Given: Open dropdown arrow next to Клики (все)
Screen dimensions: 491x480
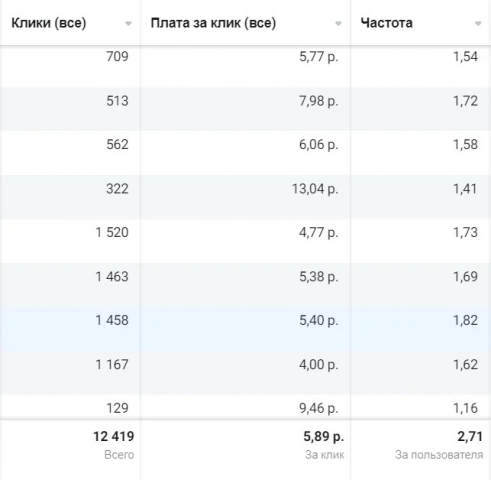Looking at the screenshot, I should tap(128, 24).
